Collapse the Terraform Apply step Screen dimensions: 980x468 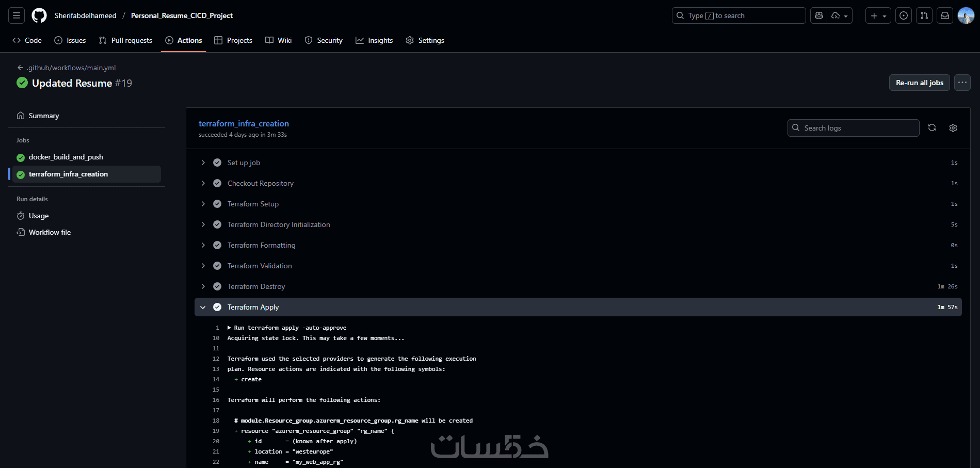point(203,307)
